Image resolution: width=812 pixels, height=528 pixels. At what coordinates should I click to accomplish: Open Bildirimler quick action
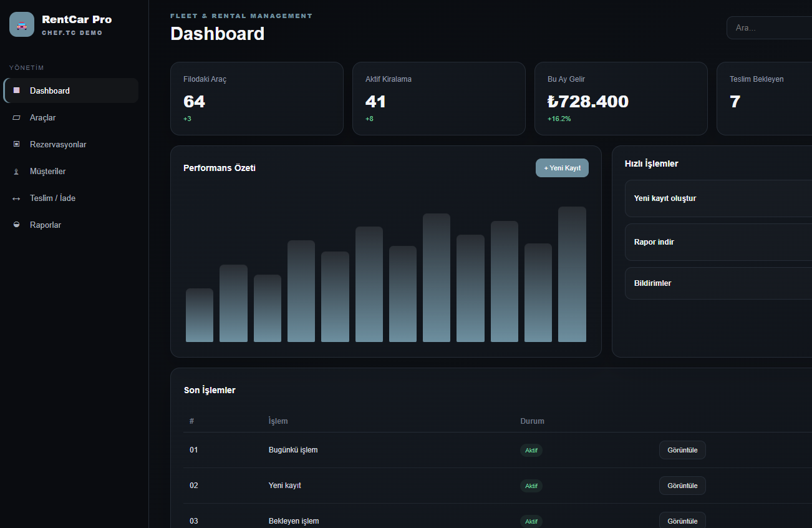(718, 283)
